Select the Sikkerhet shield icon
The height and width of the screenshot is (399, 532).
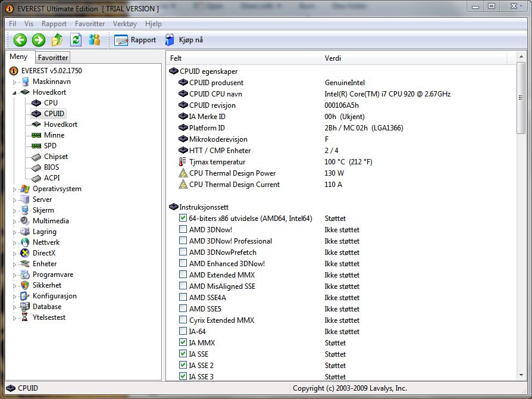click(25, 285)
